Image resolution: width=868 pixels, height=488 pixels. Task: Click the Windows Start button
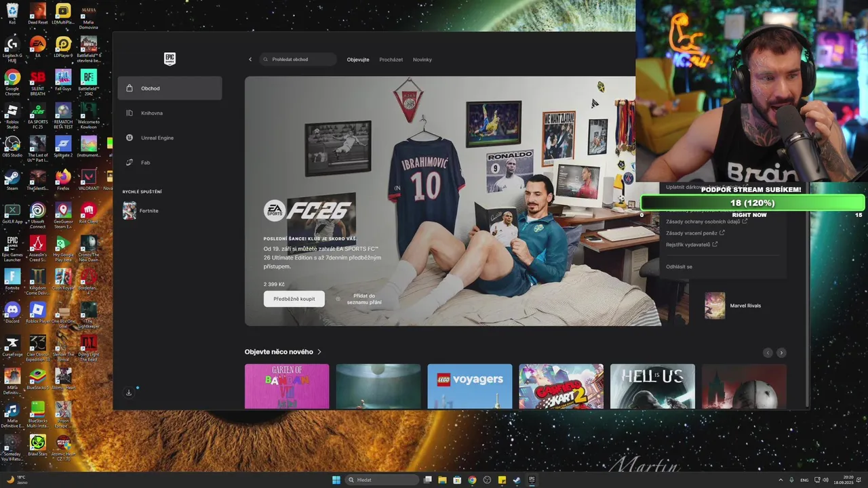click(336, 480)
